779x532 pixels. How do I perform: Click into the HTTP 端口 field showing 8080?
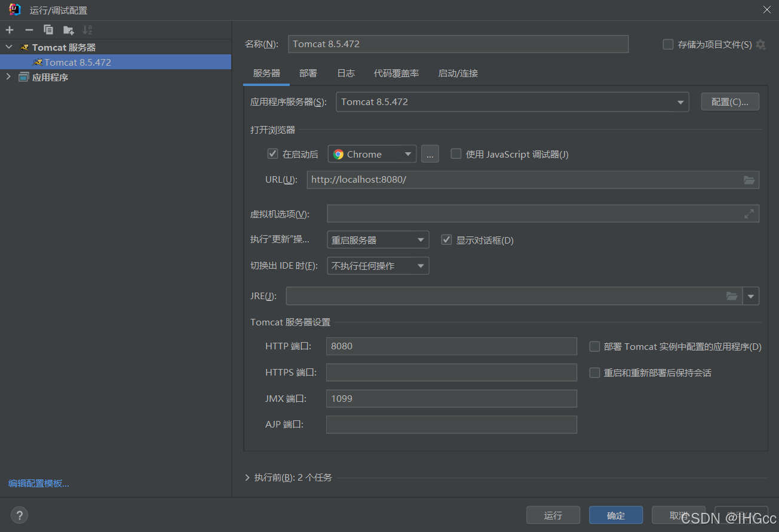[x=452, y=346]
